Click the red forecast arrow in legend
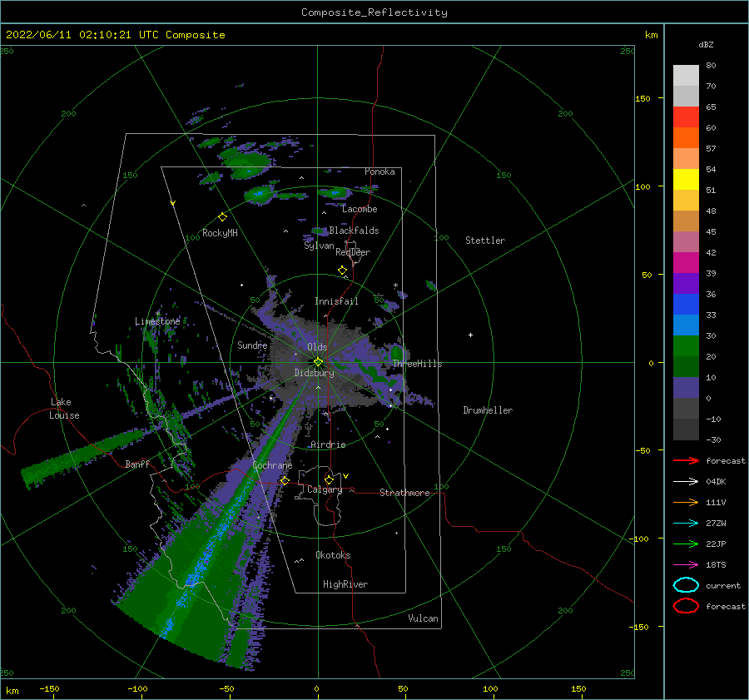The height and width of the screenshot is (700, 749). [x=686, y=460]
